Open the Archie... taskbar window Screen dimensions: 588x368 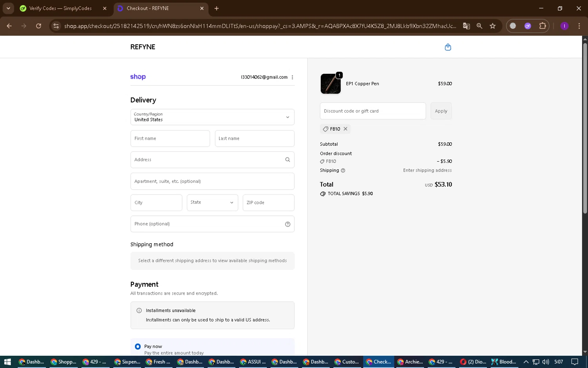coord(410,362)
